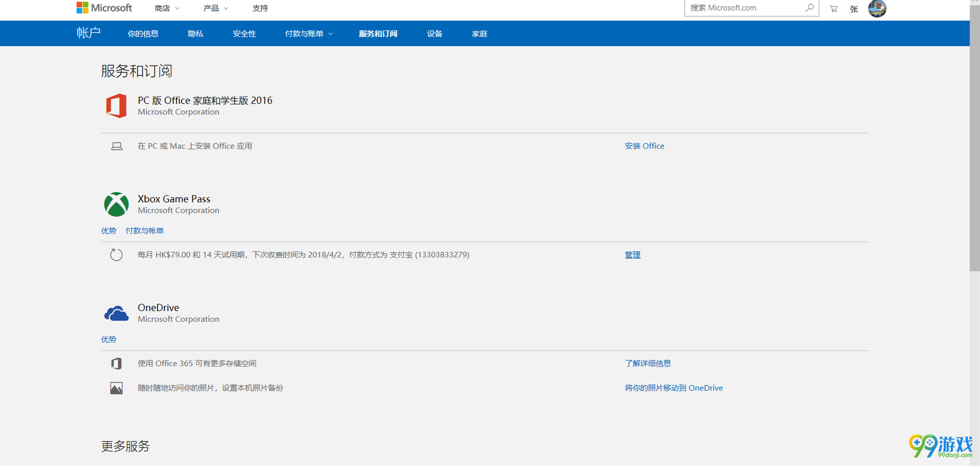Click the search magnifier icon

(x=810, y=8)
